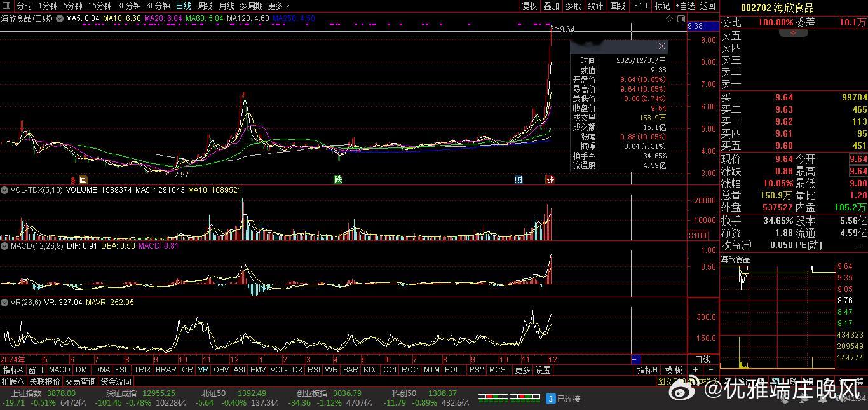Open indicator 设置 settings
This screenshot has width=868, height=410.
pos(543,370)
